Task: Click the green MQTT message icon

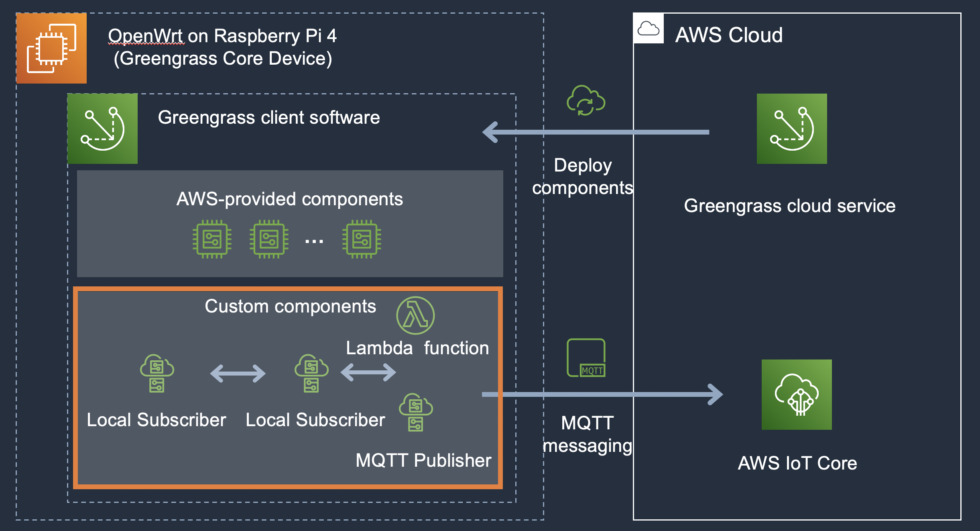Action: pos(586,357)
